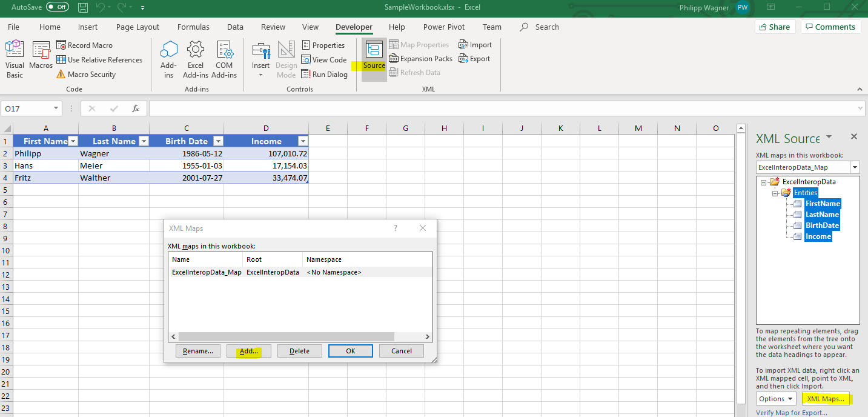Select the cell with 17,154.03
Image resolution: width=868 pixels, height=417 pixels.
(266, 165)
